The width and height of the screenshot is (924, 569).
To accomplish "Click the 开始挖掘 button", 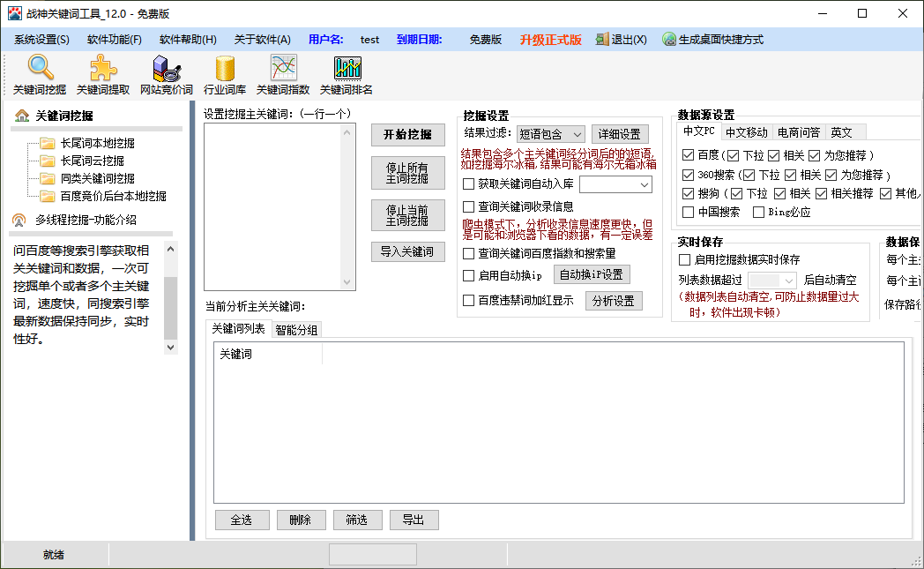I will coord(408,134).
